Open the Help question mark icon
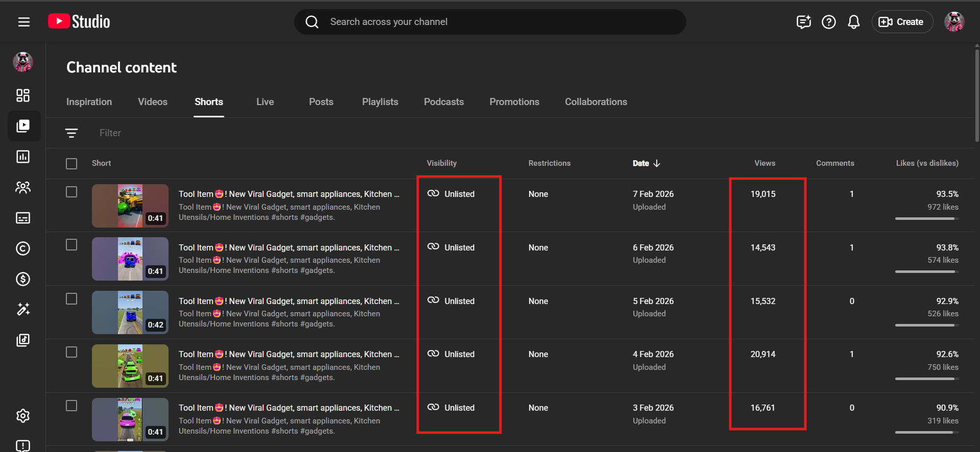Image resolution: width=980 pixels, height=452 pixels. (x=828, y=22)
